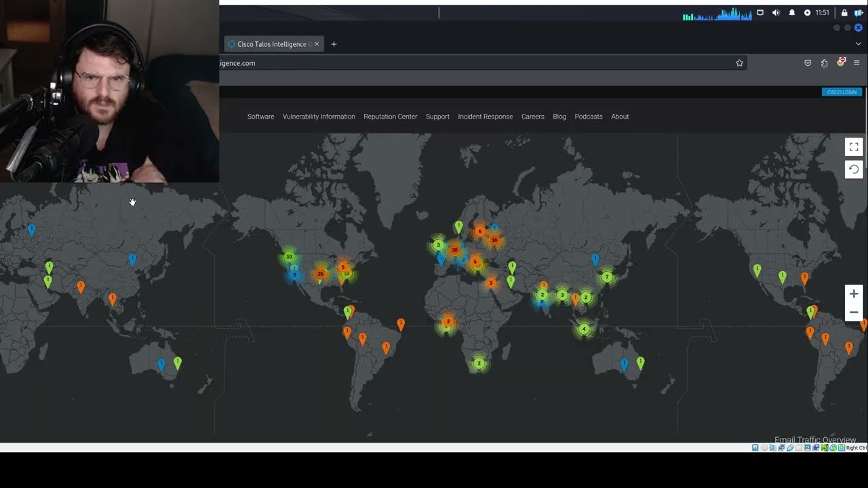This screenshot has height=488, width=868.
Task: Click the fullscreen map icon
Action: [x=854, y=146]
